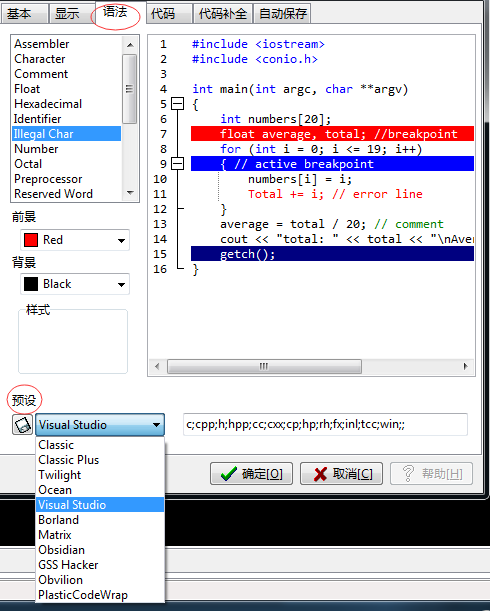490x611 pixels.
Task: Click the red X cancel button
Action: [341, 474]
